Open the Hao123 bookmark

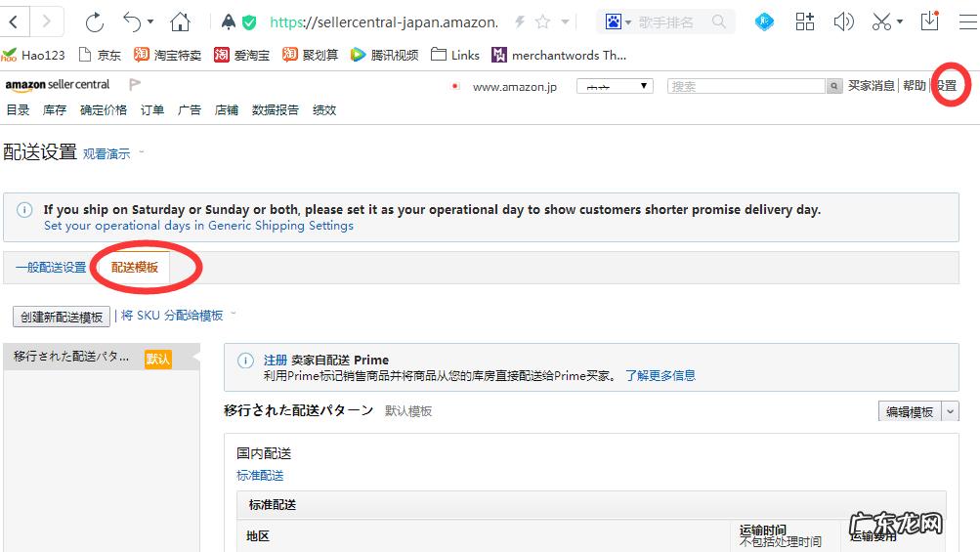33,55
